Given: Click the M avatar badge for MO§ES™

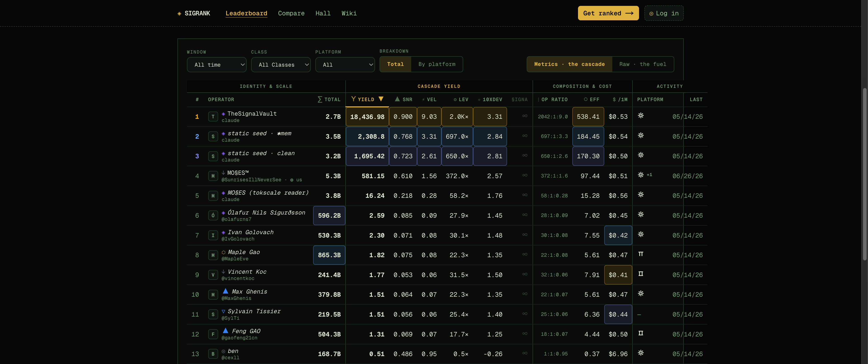Looking at the screenshot, I should tap(213, 176).
